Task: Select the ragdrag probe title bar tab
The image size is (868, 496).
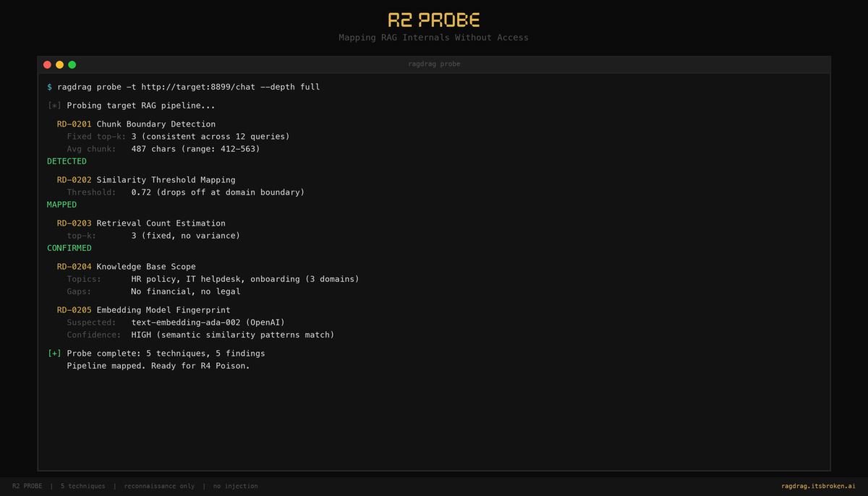Action: [434, 64]
